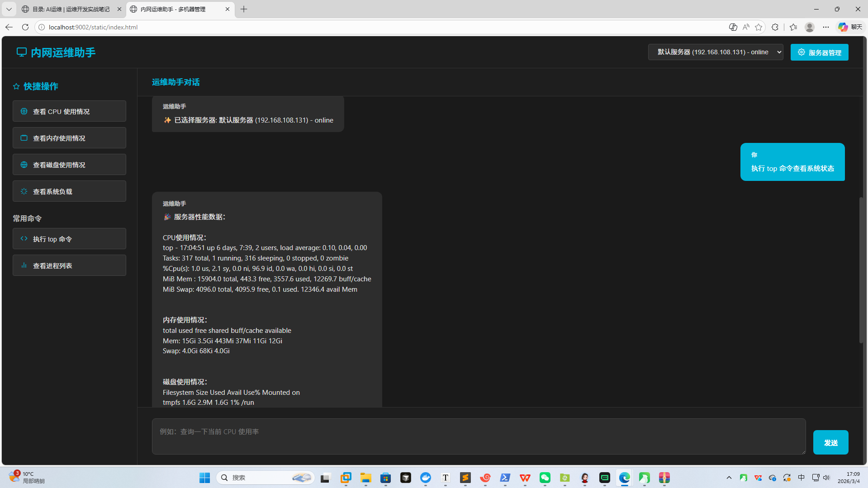The width and height of the screenshot is (868, 488).
Task: Close the AI运维 notes tab
Action: [x=119, y=9]
